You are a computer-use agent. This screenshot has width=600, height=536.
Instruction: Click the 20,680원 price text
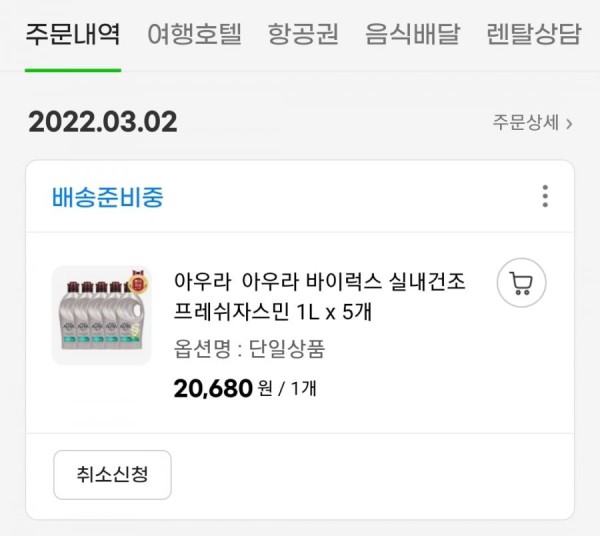point(223,389)
